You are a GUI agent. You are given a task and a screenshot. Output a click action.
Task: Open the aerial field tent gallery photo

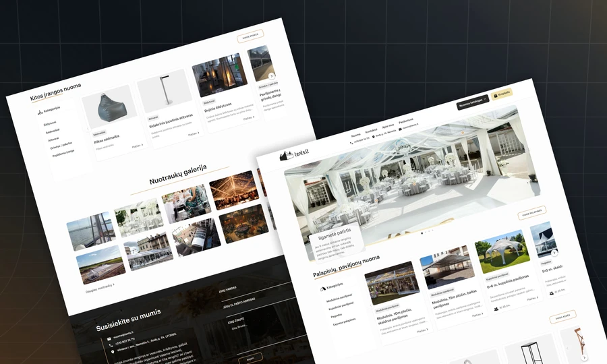[x=100, y=265]
